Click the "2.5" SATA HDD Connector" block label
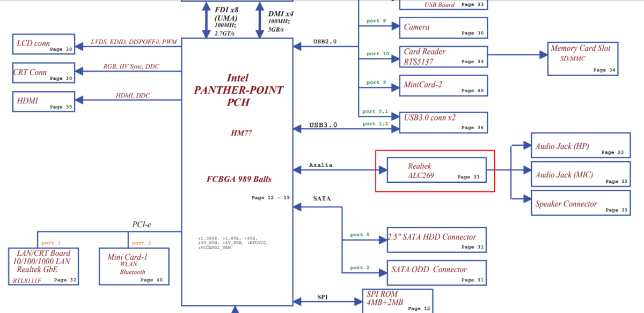Screen dimensions: 644x313 433,237
